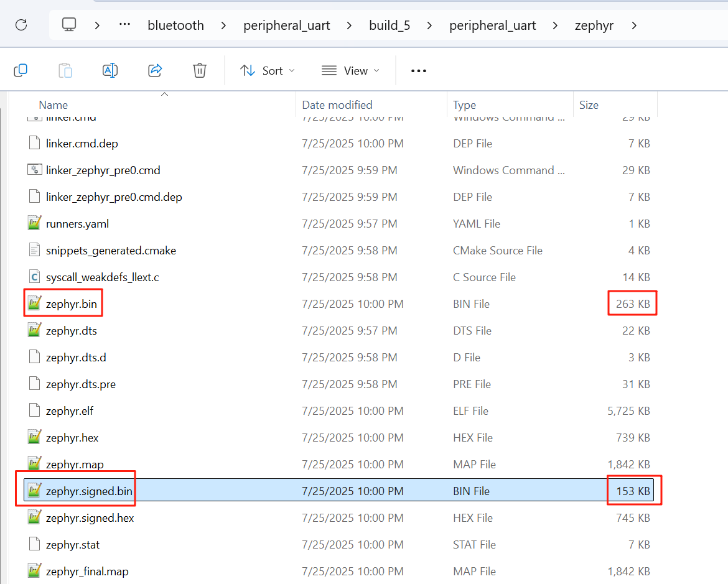Click the CMake Source File type cell
Image resolution: width=728 pixels, height=584 pixels.
498,251
